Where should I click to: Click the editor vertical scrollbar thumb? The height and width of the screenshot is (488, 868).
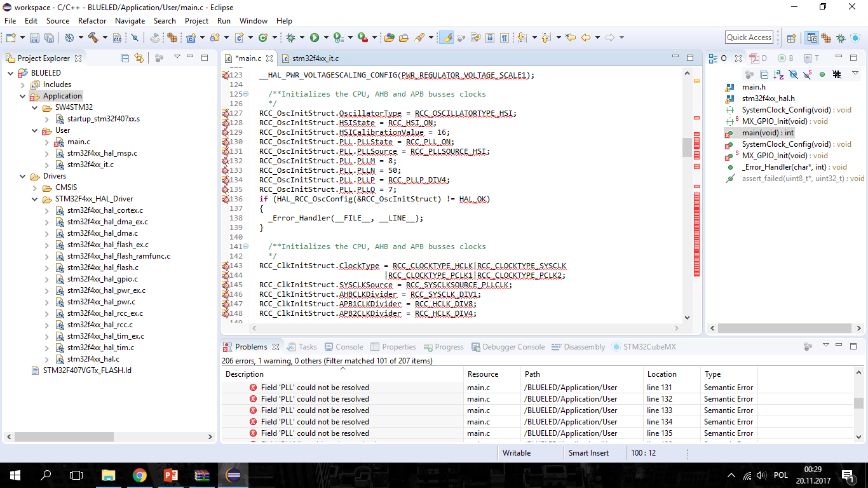[x=687, y=147]
